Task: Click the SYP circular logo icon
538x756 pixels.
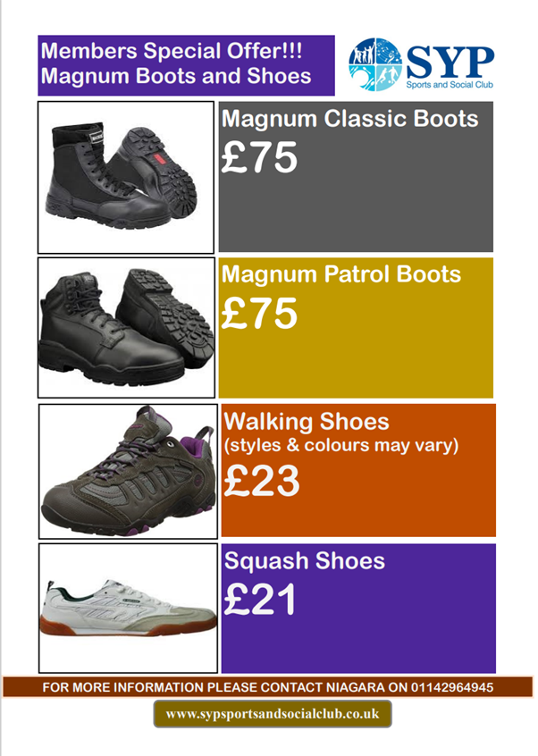Action: pos(375,63)
